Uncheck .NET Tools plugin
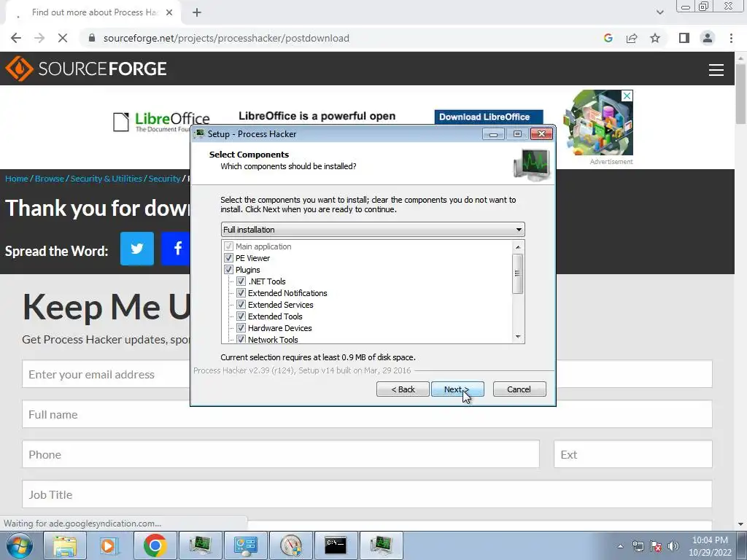The width and height of the screenshot is (747, 560). coord(241,281)
